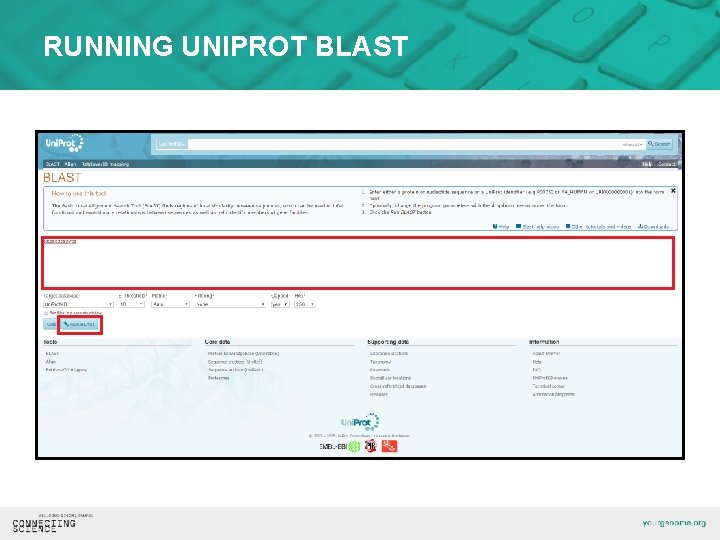Open the E-Threshold dropdown
This screenshot has width=720, height=540.
tap(131, 304)
